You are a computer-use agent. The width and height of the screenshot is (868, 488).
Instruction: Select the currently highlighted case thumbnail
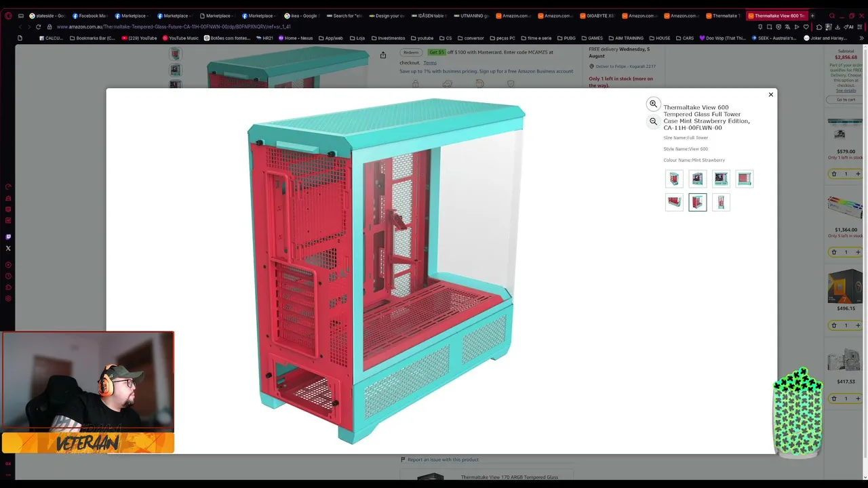pos(697,202)
